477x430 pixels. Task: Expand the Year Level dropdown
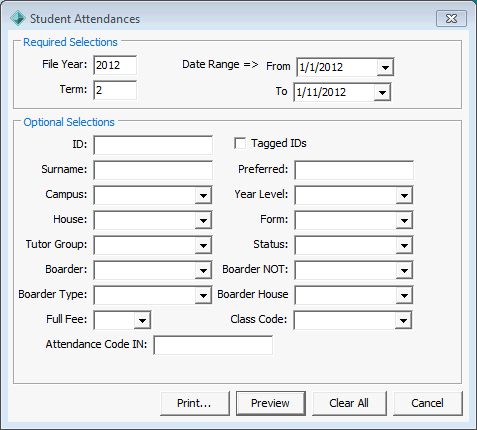tap(404, 195)
